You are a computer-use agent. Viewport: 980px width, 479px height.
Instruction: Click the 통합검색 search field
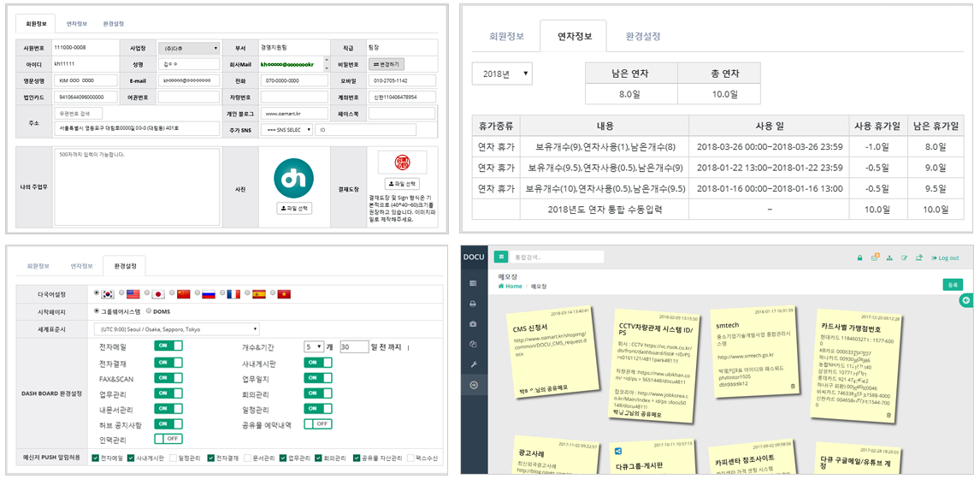pyautogui.click(x=557, y=257)
